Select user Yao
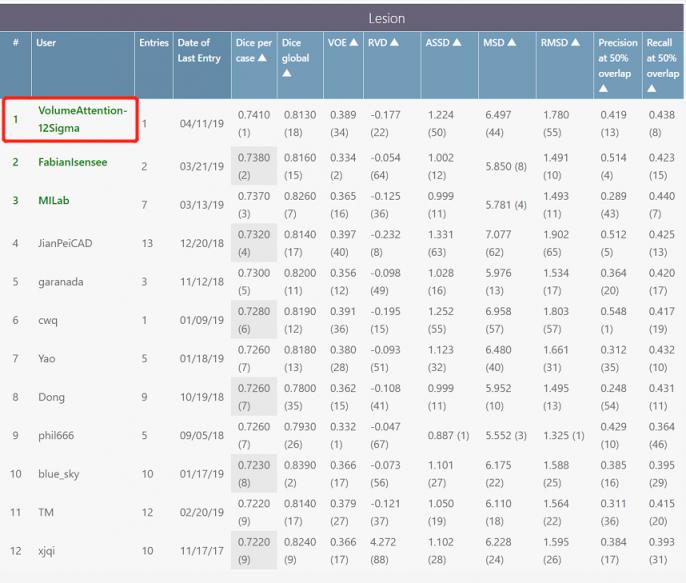 (x=47, y=359)
